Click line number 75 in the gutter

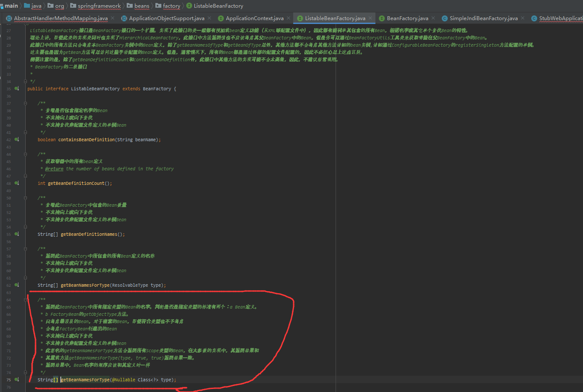(9, 380)
